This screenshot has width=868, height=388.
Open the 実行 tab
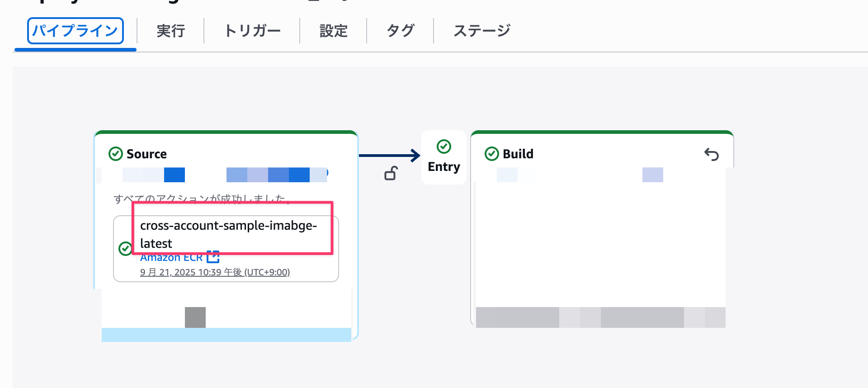click(x=170, y=31)
